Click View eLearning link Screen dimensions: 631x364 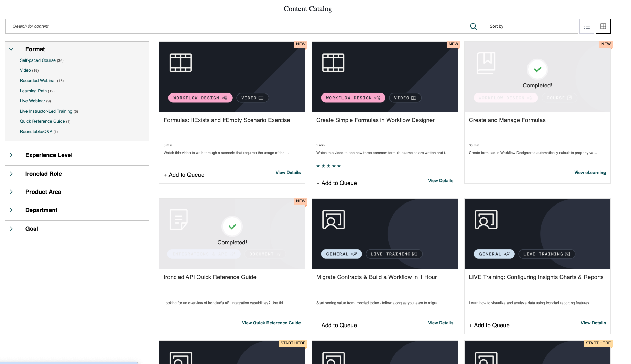pyautogui.click(x=590, y=173)
